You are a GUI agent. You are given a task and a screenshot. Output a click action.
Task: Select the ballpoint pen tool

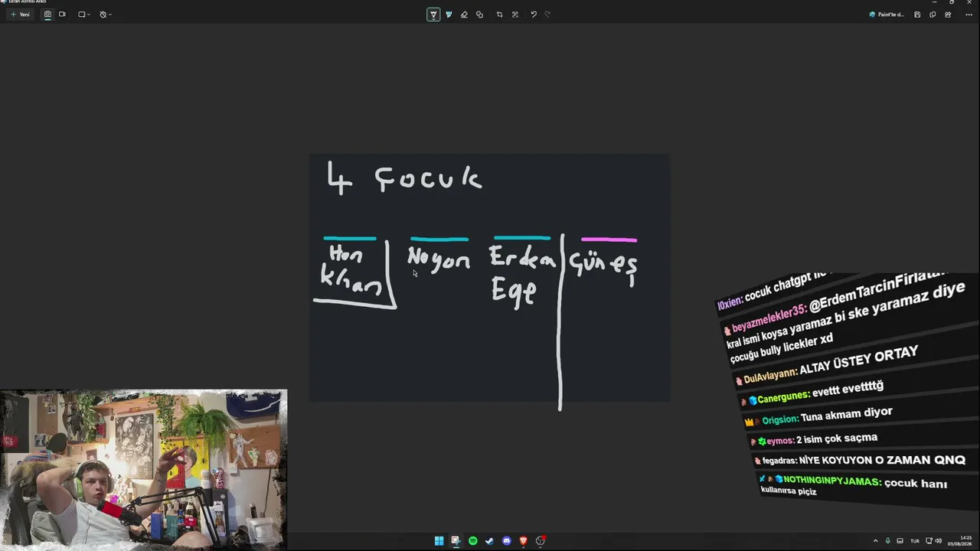click(433, 15)
